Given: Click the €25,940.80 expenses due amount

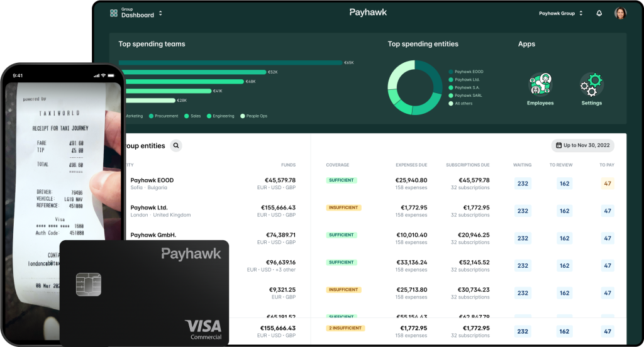Looking at the screenshot, I should (x=411, y=180).
